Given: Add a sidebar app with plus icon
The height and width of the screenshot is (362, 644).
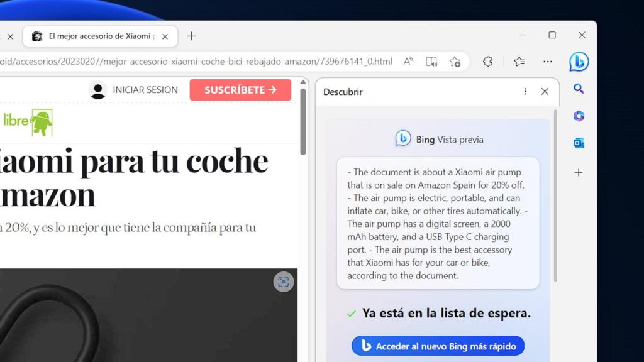Looking at the screenshot, I should pyautogui.click(x=579, y=173).
